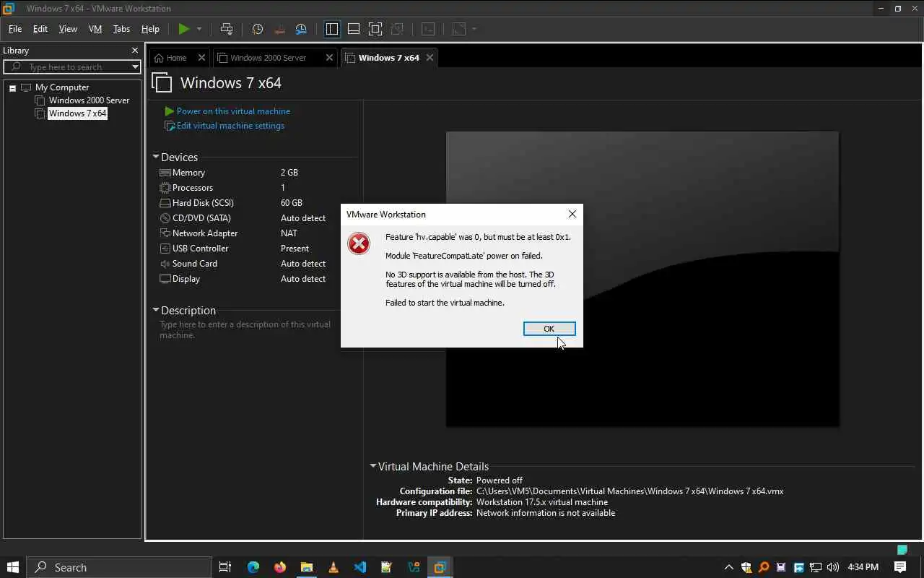Take a snapshot using the clock icon
The width and height of the screenshot is (924, 578).
click(x=257, y=29)
